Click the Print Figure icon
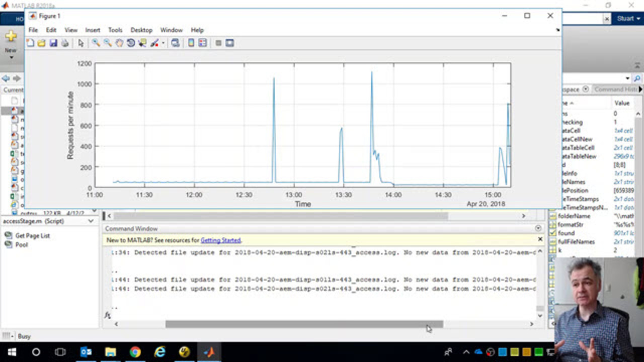 click(x=65, y=43)
